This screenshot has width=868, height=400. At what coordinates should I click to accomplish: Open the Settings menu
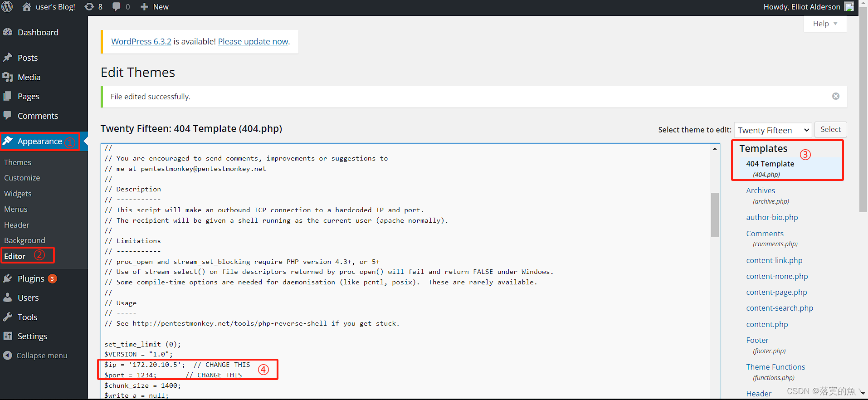coord(32,336)
